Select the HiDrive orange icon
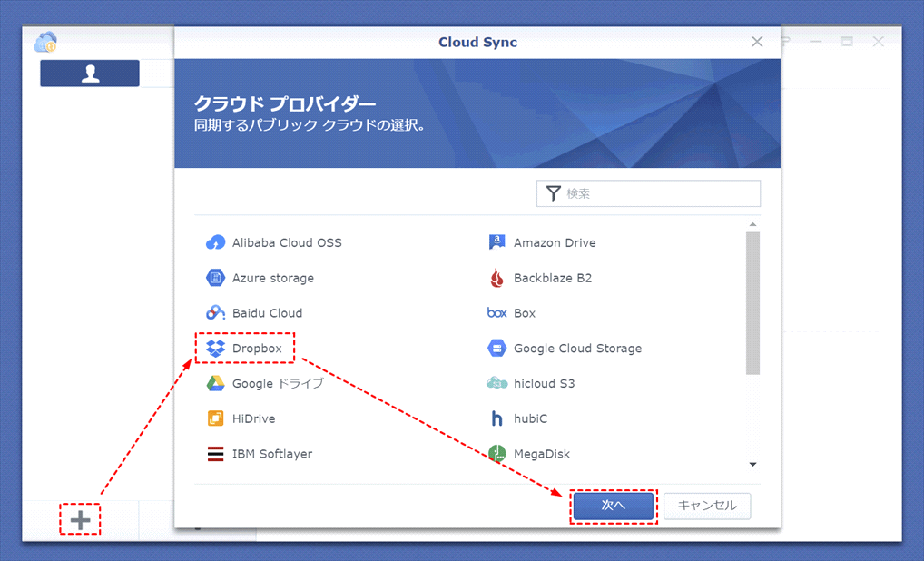Image resolution: width=924 pixels, height=561 pixels. (215, 418)
